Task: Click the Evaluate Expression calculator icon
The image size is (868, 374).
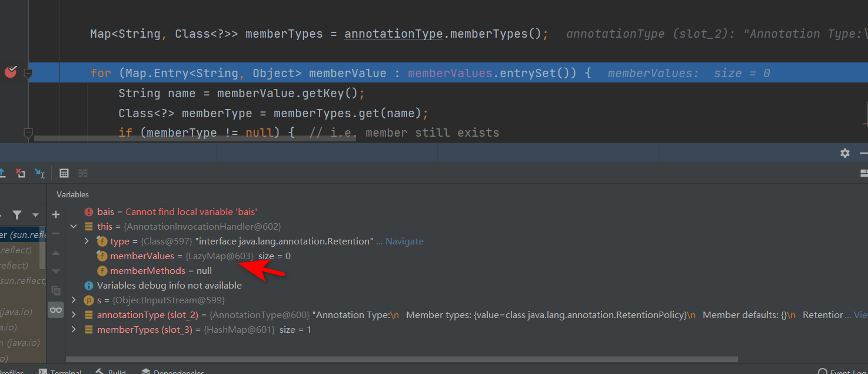Action: (x=64, y=173)
